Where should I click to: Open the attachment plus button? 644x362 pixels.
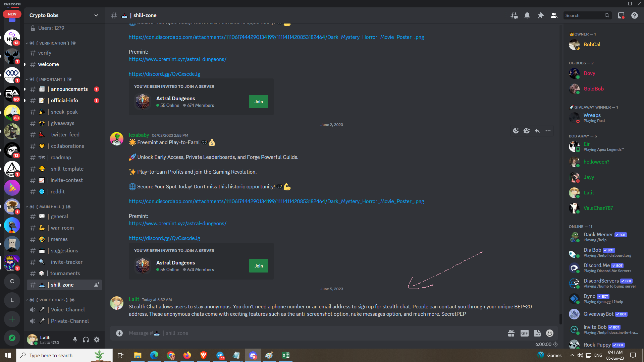coord(119,333)
